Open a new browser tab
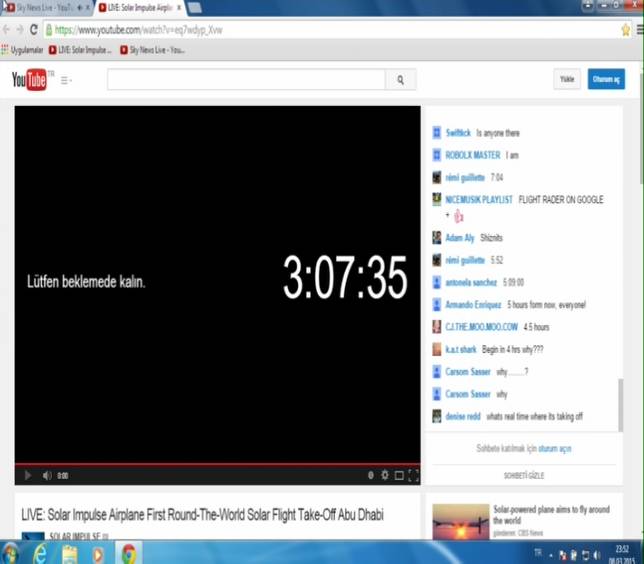The width and height of the screenshot is (644, 564). (x=194, y=8)
